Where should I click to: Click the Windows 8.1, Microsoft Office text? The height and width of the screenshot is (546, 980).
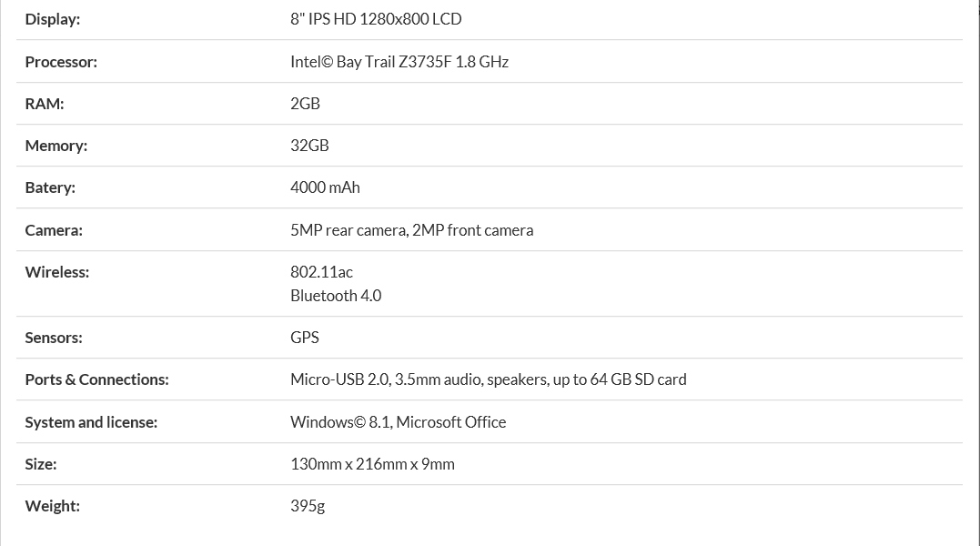[x=398, y=422]
